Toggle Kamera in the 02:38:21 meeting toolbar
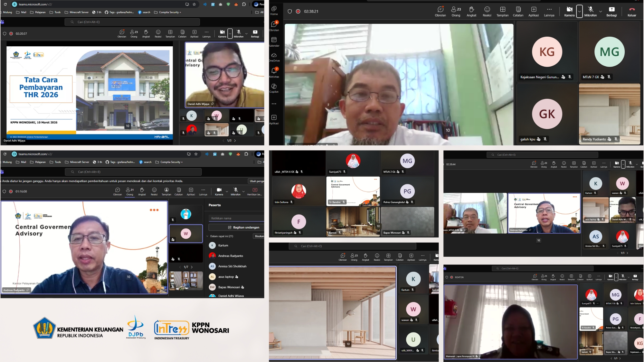This screenshot has height=362, width=644. pyautogui.click(x=569, y=11)
